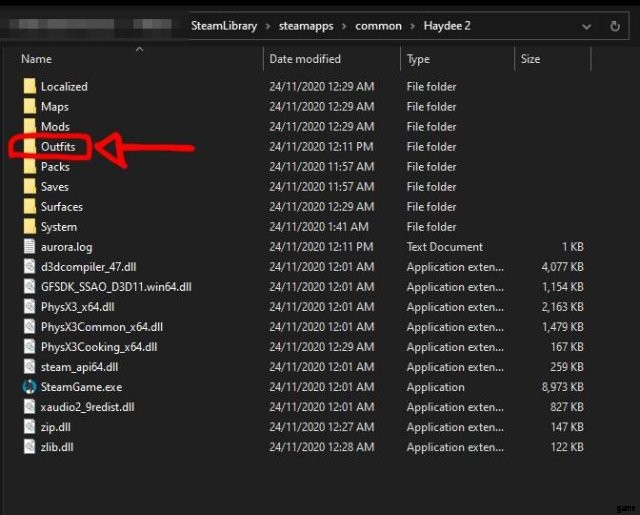Select the SteamGame.exe application icon

[x=29, y=387]
